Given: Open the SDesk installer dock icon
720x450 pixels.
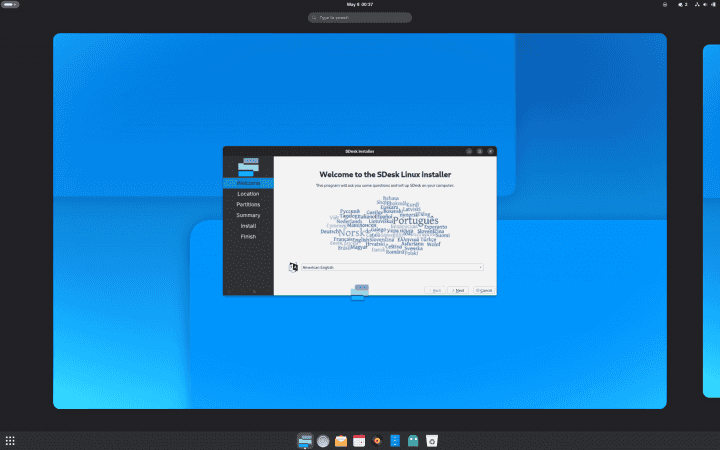Looking at the screenshot, I should click(305, 441).
